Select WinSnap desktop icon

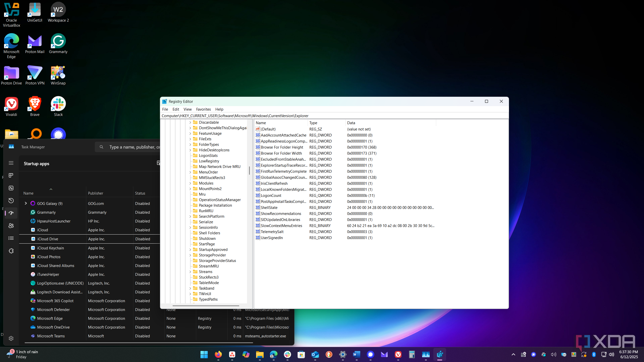[58, 75]
